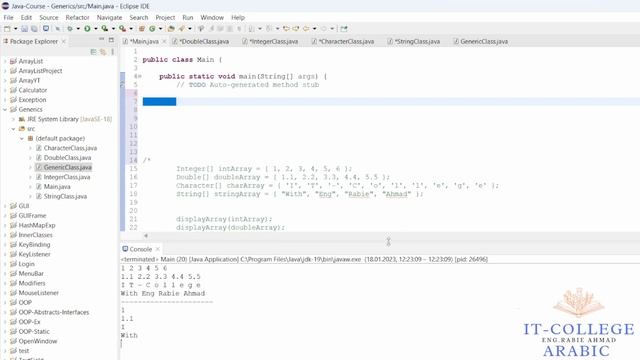
Task: Toggle Link with Editor in Package Explorer
Action: point(103,51)
